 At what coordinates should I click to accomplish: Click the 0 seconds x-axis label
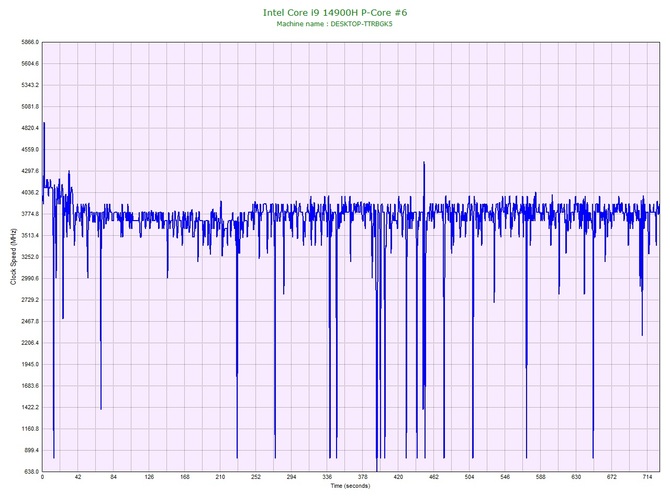(x=42, y=477)
